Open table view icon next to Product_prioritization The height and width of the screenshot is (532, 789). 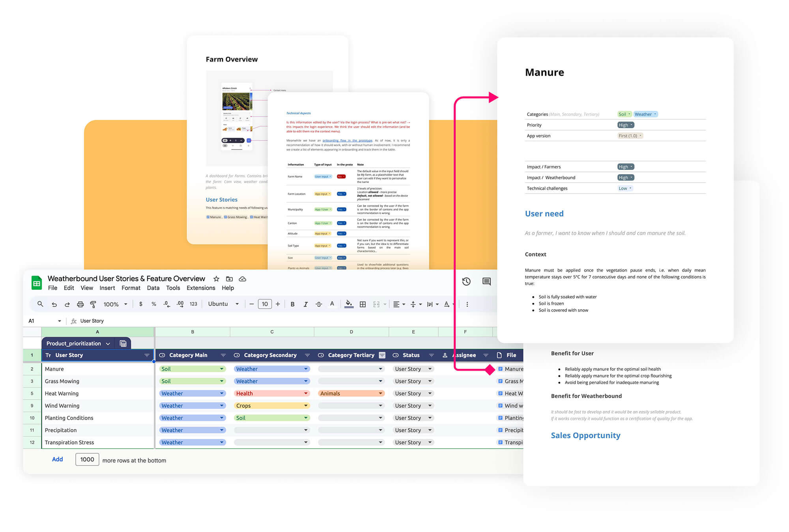point(123,343)
